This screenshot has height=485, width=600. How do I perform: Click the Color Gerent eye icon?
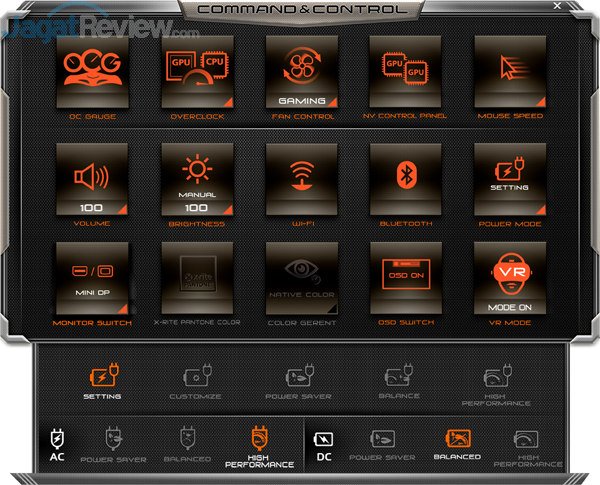click(301, 270)
